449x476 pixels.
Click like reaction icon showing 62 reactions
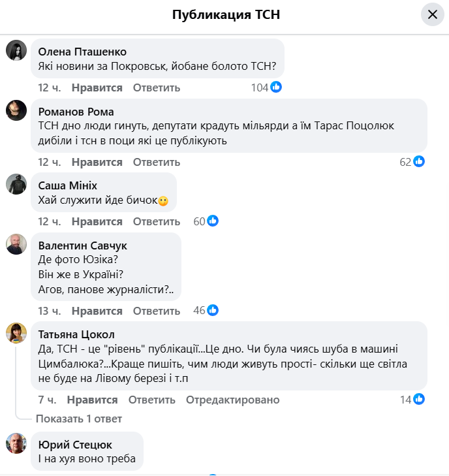coord(419,162)
